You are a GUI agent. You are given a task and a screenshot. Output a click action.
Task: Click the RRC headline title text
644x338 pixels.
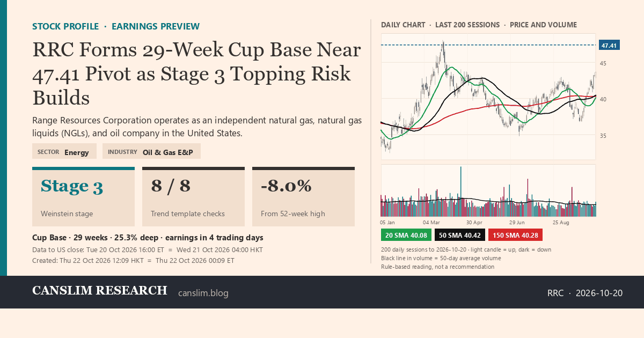pyautogui.click(x=196, y=74)
